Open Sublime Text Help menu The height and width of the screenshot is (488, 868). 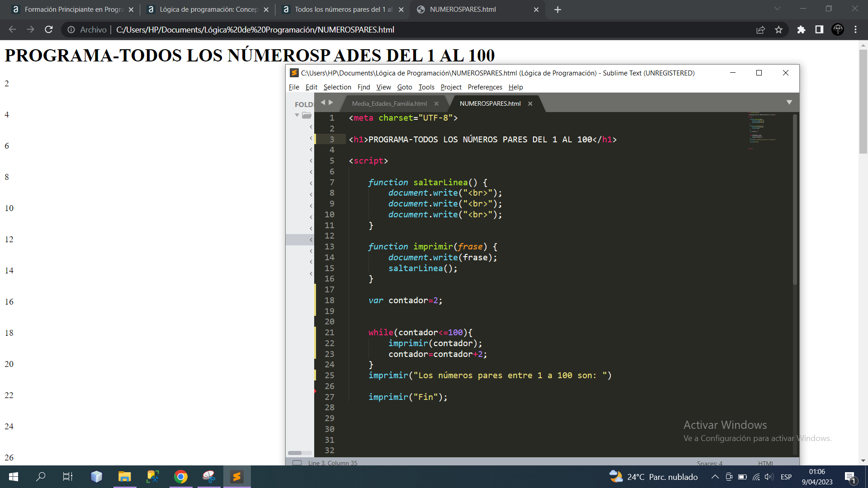click(515, 87)
